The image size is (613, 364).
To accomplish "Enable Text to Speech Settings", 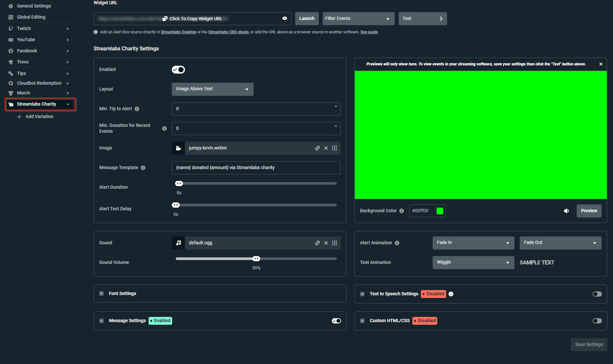I will pos(597,294).
